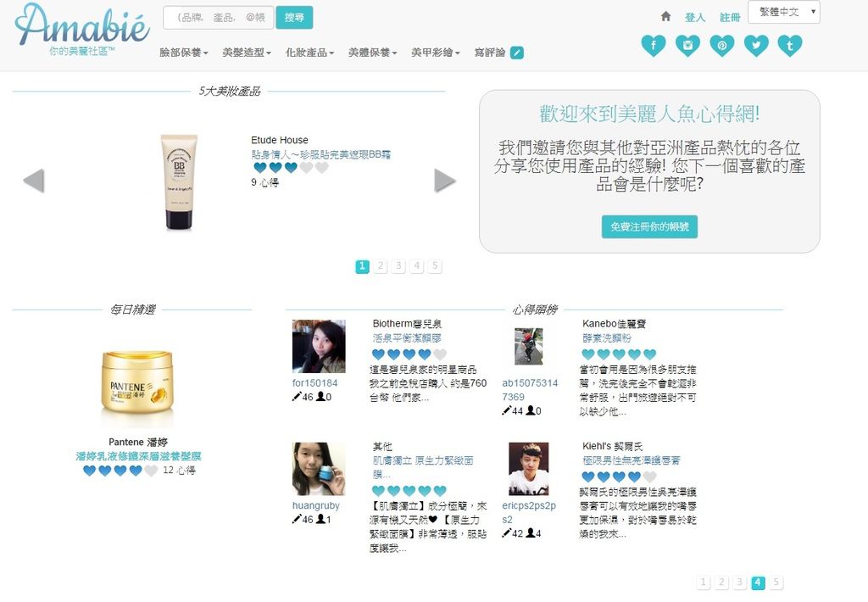868x602 pixels.
Task: Open for150184's profile photo
Action: (319, 346)
